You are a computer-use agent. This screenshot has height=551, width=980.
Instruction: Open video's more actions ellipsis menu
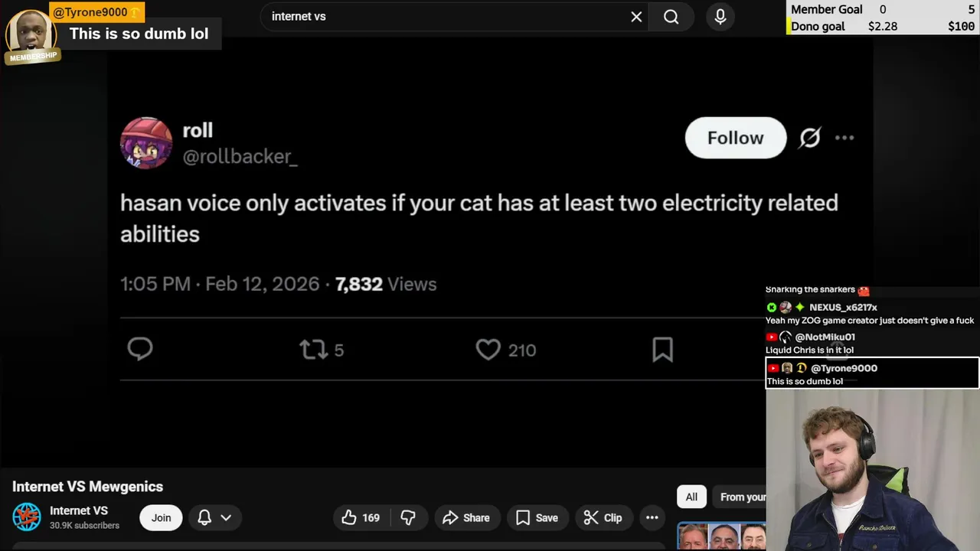pos(652,518)
